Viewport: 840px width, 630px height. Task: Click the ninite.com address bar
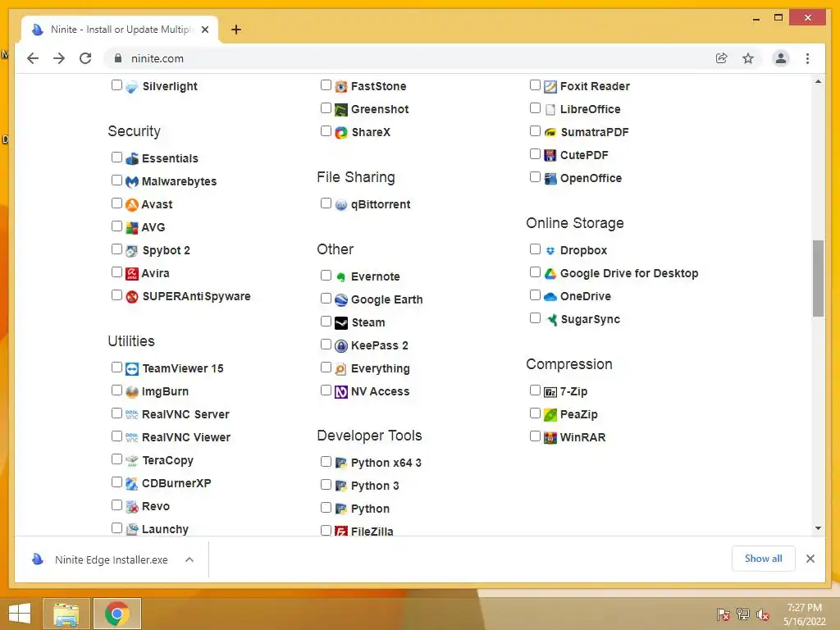407,58
